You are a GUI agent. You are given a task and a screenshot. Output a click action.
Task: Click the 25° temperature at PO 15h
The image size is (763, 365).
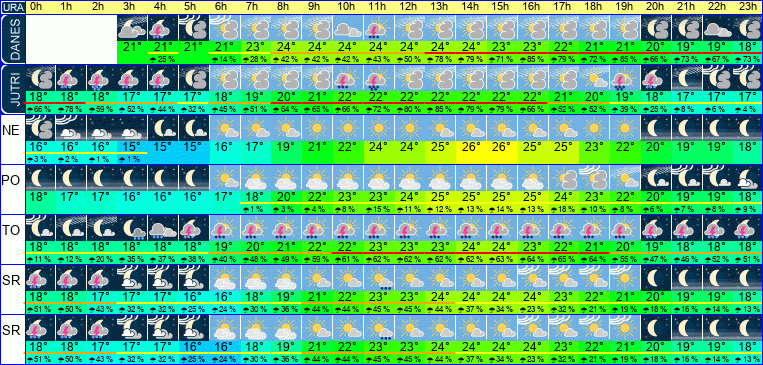[501, 196]
